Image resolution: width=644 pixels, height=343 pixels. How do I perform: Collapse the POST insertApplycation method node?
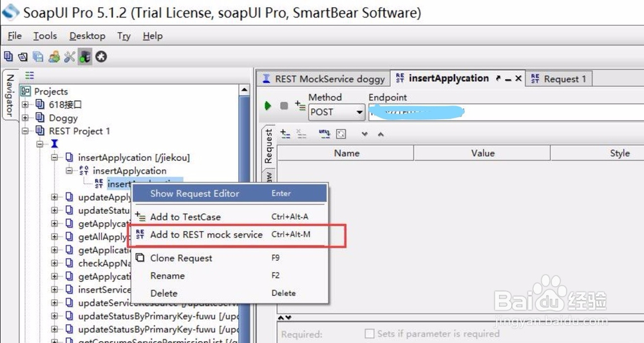[x=70, y=171]
